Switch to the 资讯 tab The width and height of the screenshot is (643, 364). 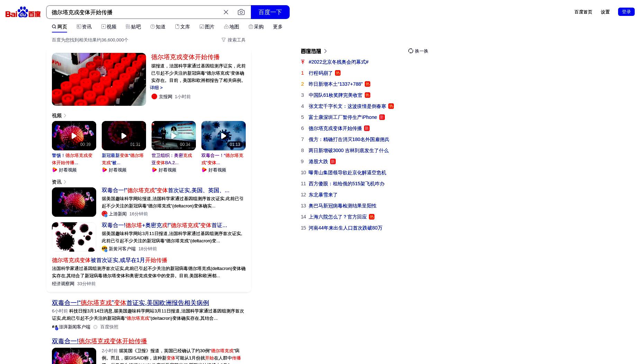[84, 27]
